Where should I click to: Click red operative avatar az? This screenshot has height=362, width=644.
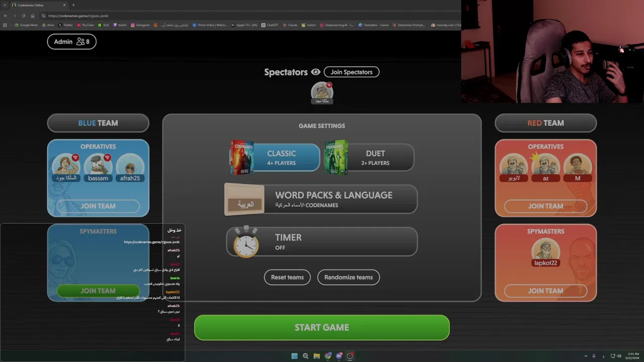[545, 167]
